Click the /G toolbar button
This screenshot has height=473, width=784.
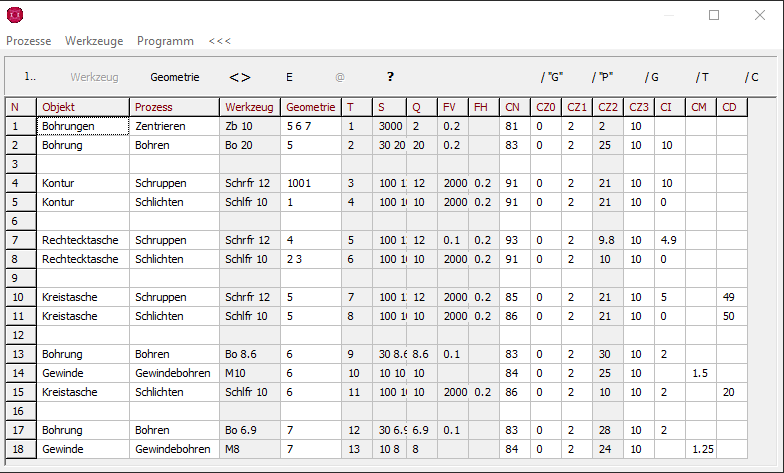[652, 77]
